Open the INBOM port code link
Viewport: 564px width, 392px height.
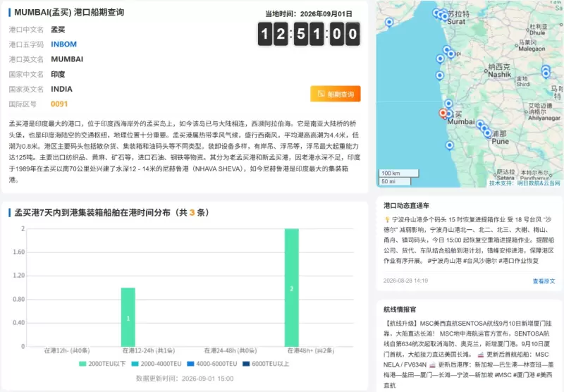click(63, 44)
